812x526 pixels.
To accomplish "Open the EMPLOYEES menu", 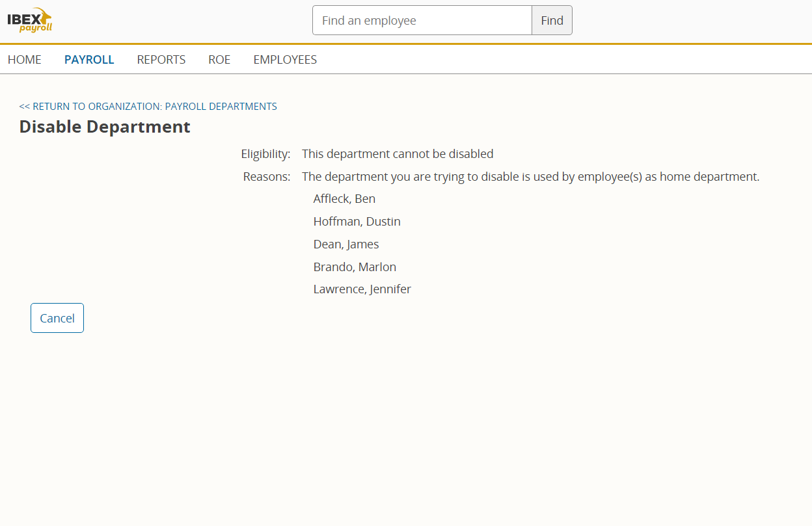I will pos(285,60).
